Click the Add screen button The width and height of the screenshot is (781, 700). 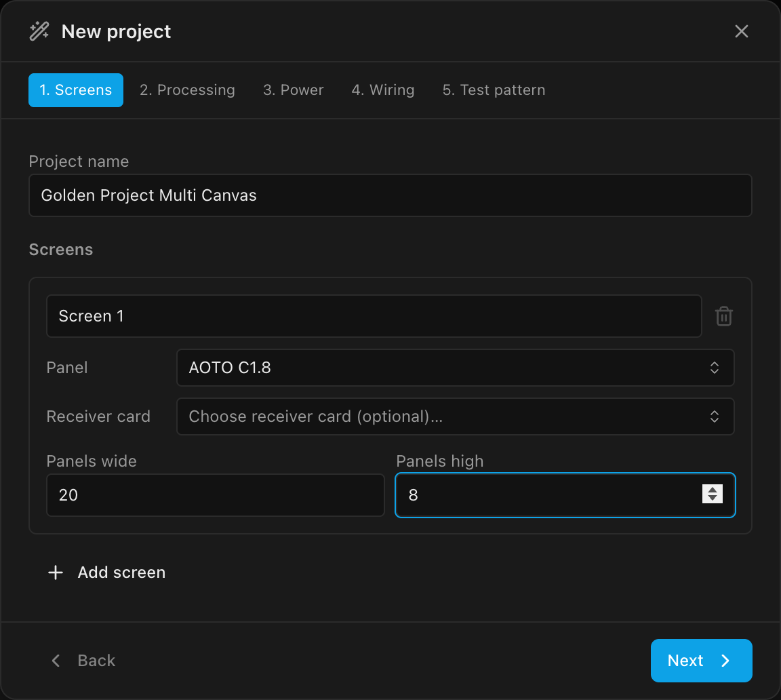[x=106, y=572]
